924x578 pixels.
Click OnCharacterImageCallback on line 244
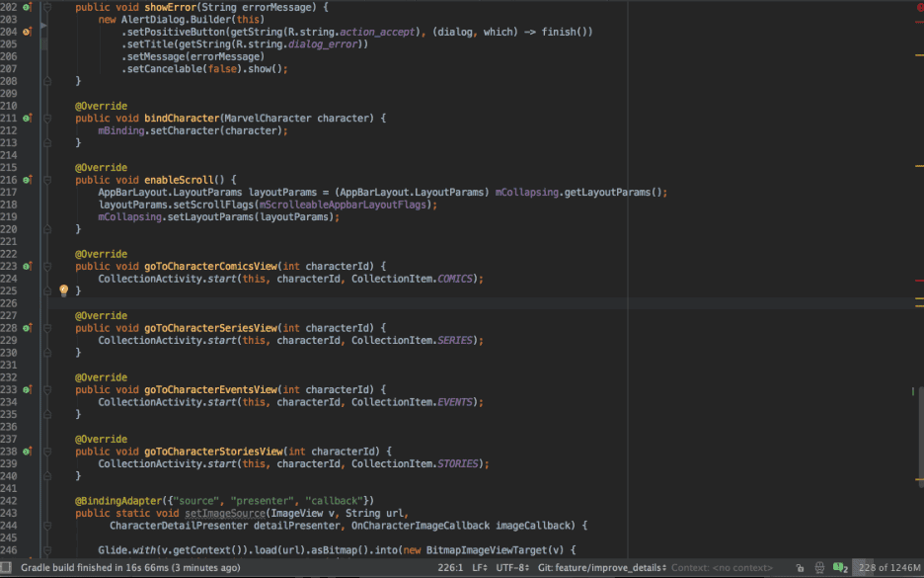click(421, 526)
